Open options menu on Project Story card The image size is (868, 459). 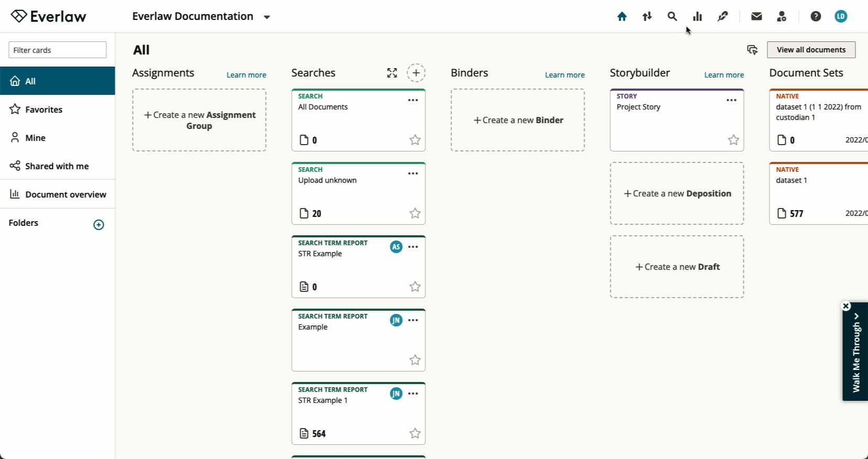click(x=731, y=100)
